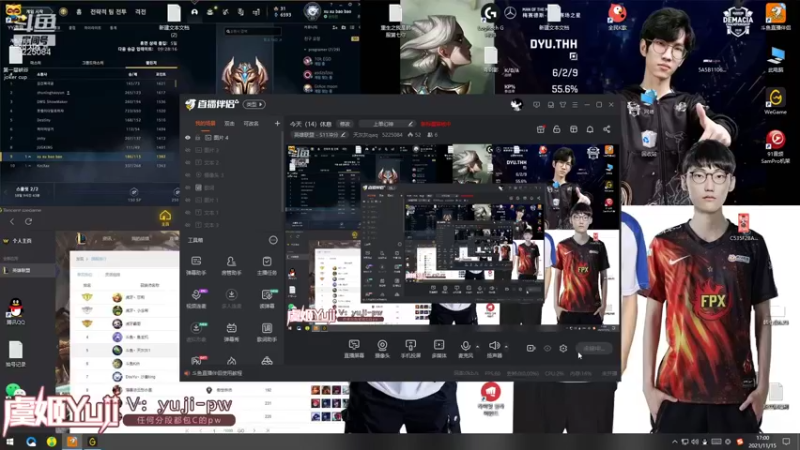Viewport: 800px width, 450px height.
Task: Collapse the 工具箱 toolbox panel
Action: 273,240
